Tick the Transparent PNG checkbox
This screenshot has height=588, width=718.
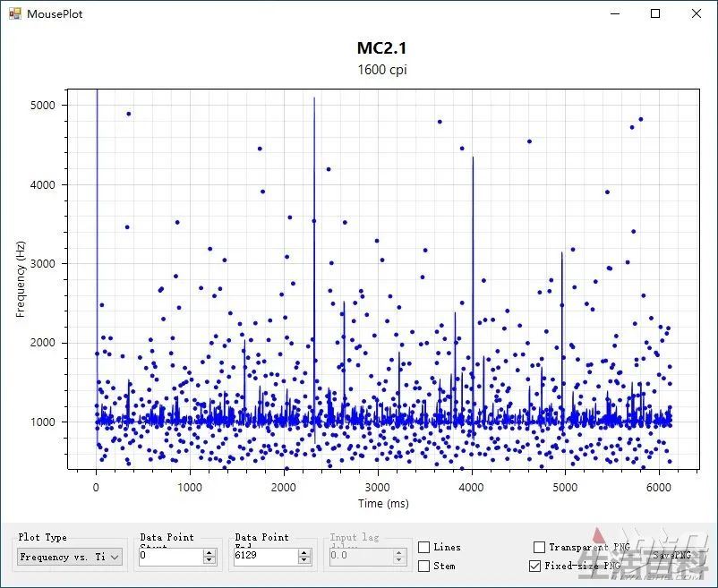pos(540,547)
